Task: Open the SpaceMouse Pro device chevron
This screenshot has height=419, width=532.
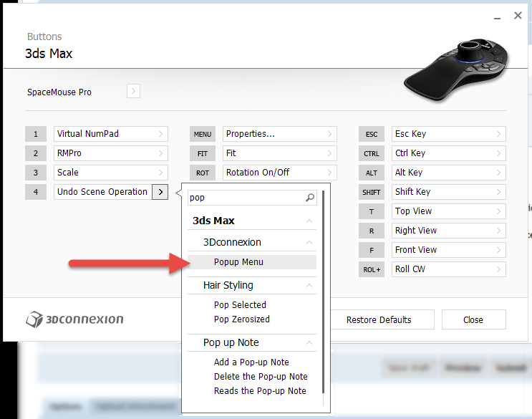Action: tap(133, 91)
